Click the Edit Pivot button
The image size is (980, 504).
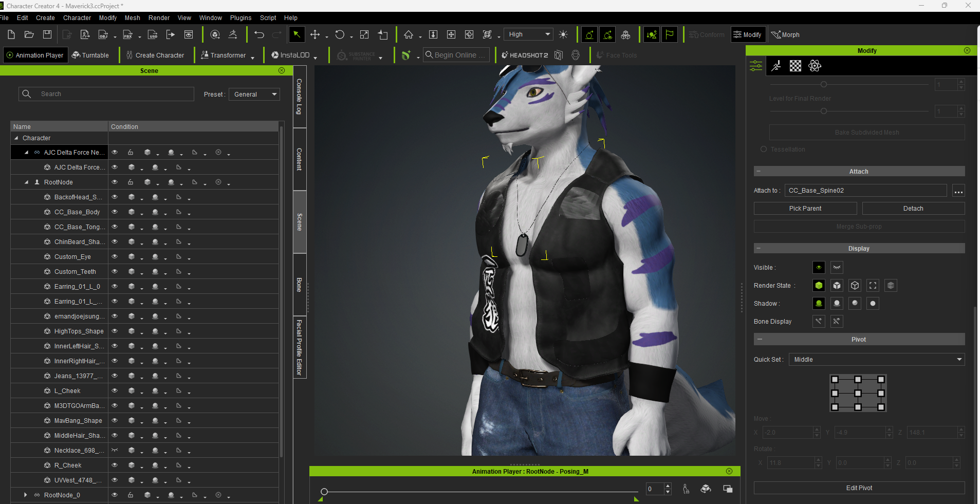pyautogui.click(x=859, y=488)
